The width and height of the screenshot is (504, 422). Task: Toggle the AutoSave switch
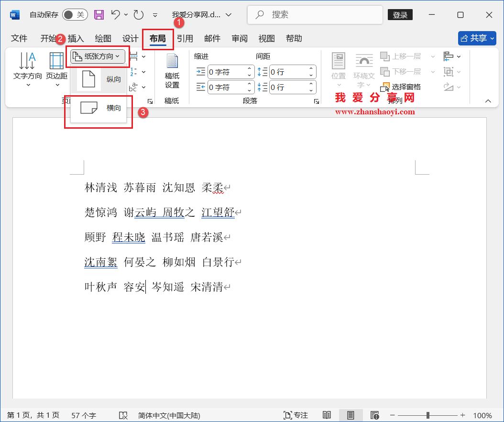click(75, 15)
